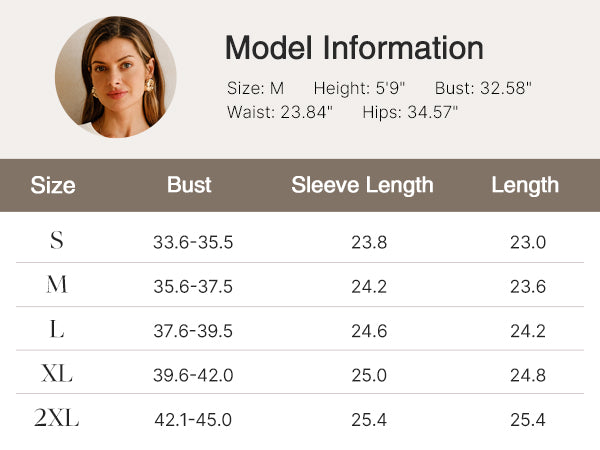Image resolution: width=600 pixels, height=450 pixels.
Task: Click the 42.1-45.0 bust measurement
Action: pyautogui.click(x=193, y=420)
